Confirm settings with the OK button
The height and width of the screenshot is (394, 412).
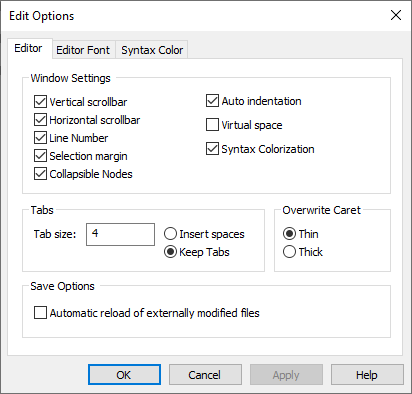[x=124, y=375]
